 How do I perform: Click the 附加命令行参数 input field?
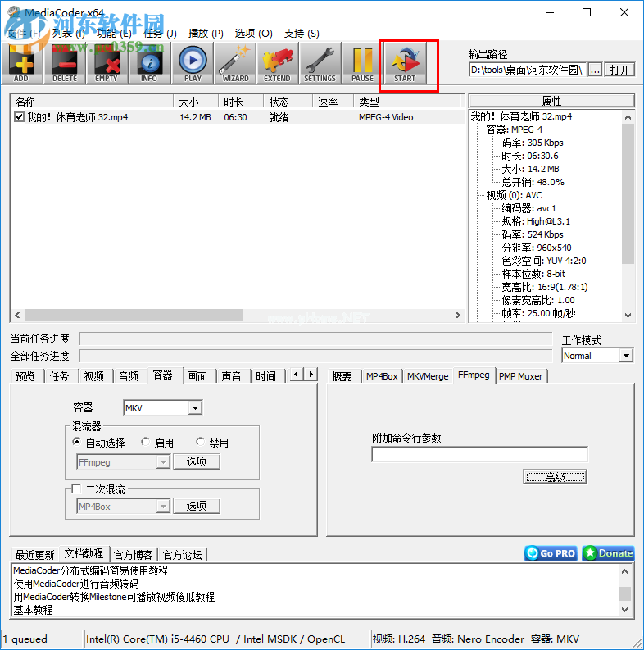479,454
